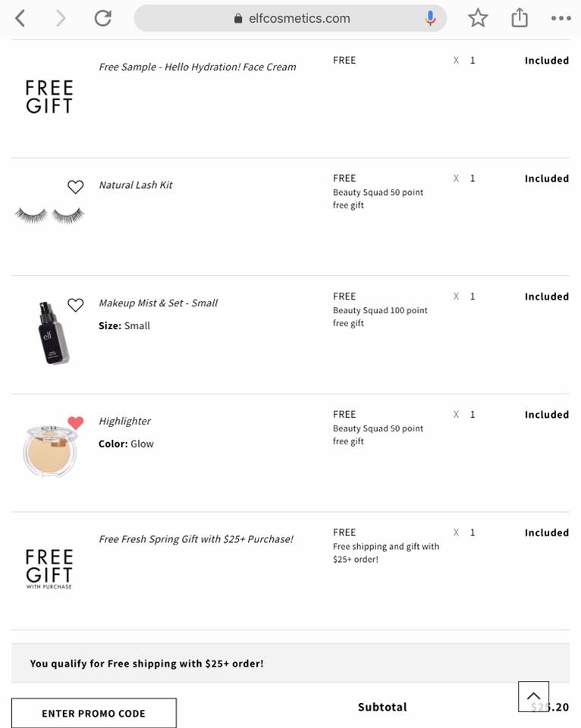Tap the microphone voice search icon
The height and width of the screenshot is (728, 581).
tap(430, 18)
